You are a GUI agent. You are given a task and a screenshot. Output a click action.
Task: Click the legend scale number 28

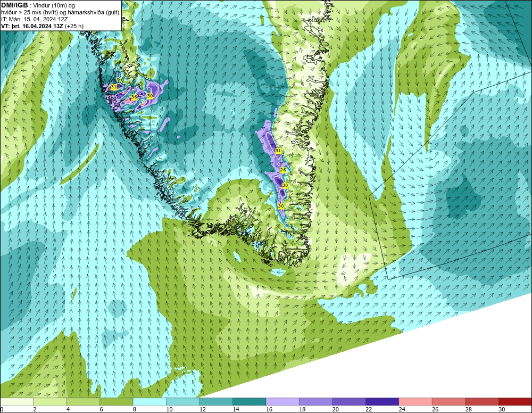[469, 409]
